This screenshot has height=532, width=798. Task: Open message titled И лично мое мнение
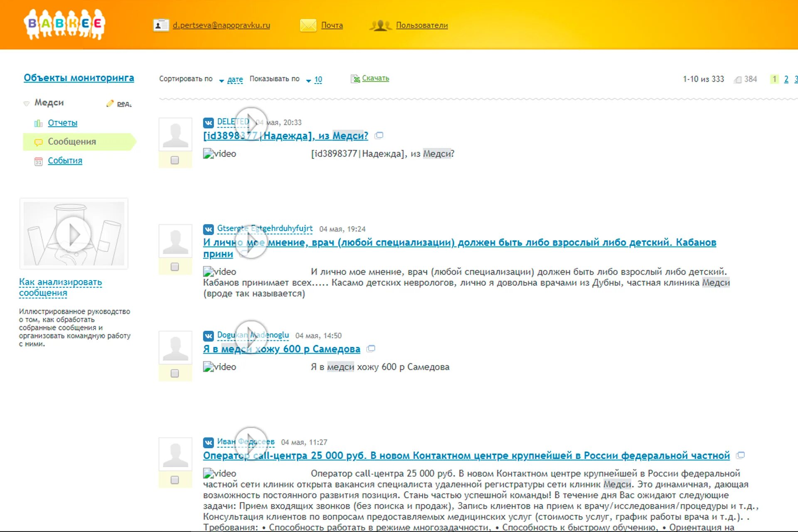[x=459, y=248]
